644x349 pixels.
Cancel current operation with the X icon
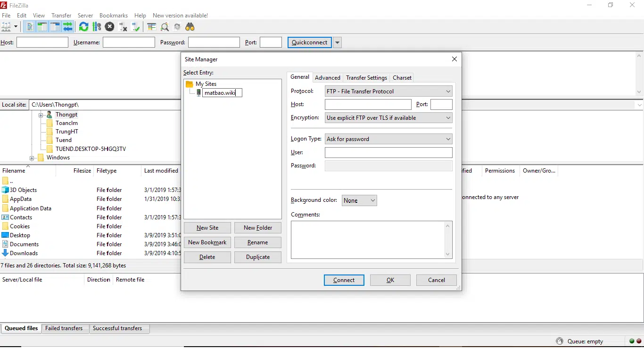(110, 27)
